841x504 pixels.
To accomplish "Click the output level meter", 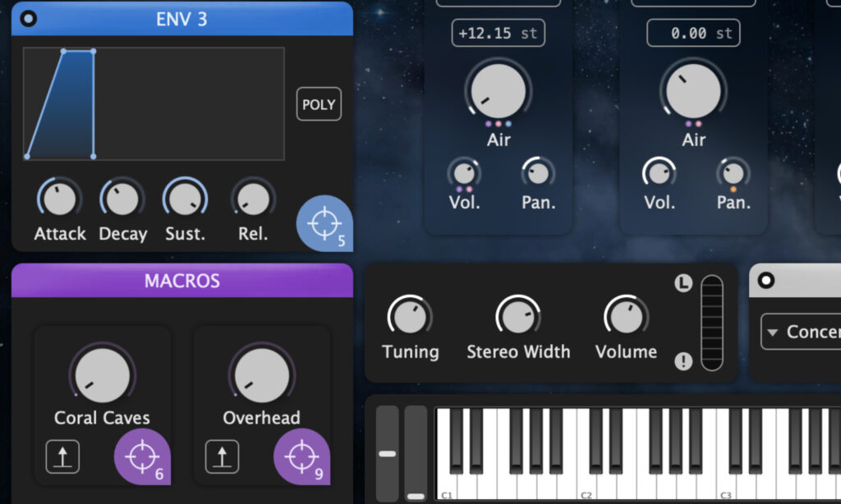I will click(x=712, y=323).
